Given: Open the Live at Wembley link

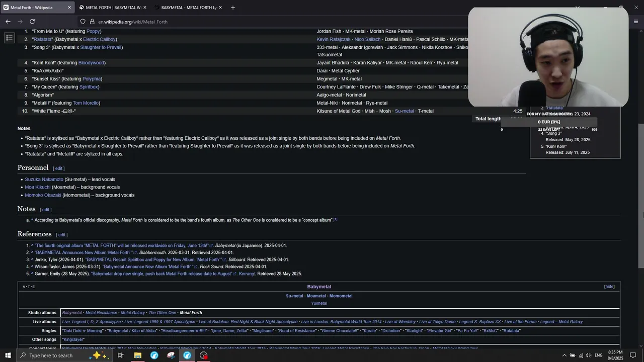Looking at the screenshot, I should pyautogui.click(x=400, y=322).
